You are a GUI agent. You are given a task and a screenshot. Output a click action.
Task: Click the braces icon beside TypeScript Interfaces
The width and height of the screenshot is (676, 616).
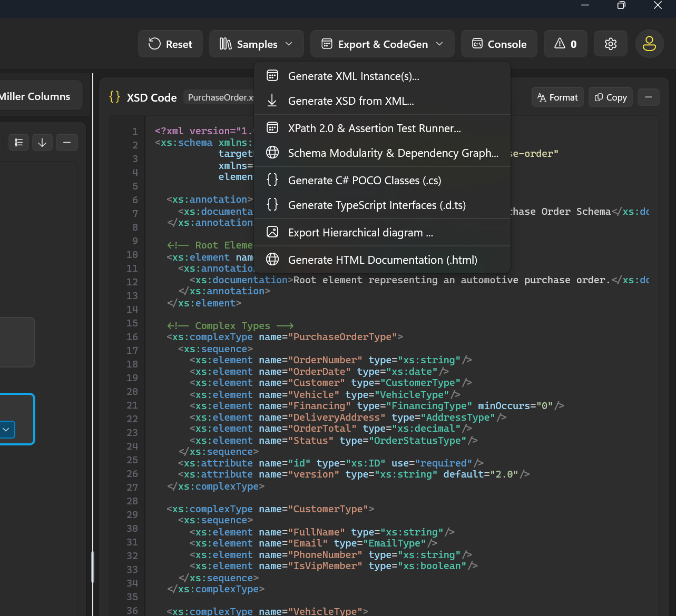point(272,205)
